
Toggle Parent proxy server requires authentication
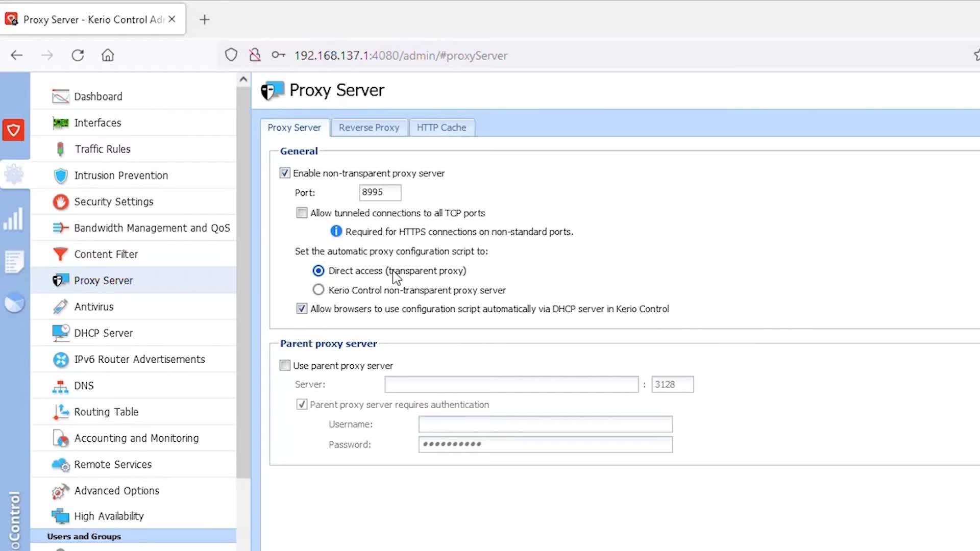coord(302,405)
